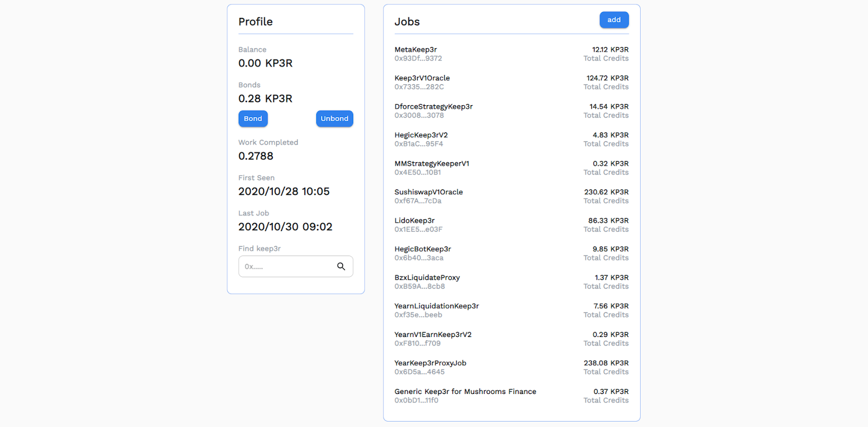Image resolution: width=868 pixels, height=427 pixels.
Task: Click the 0.32 KP3R credits value
Action: pos(611,163)
